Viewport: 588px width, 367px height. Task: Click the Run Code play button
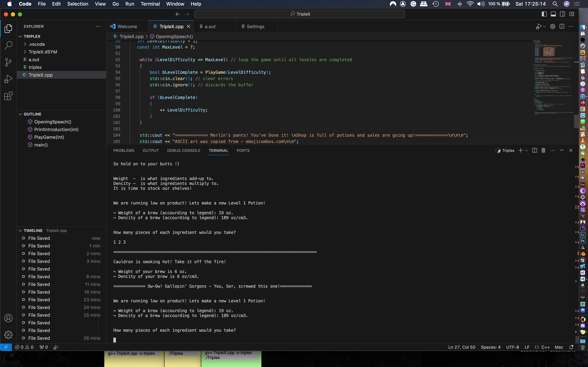pos(539,26)
